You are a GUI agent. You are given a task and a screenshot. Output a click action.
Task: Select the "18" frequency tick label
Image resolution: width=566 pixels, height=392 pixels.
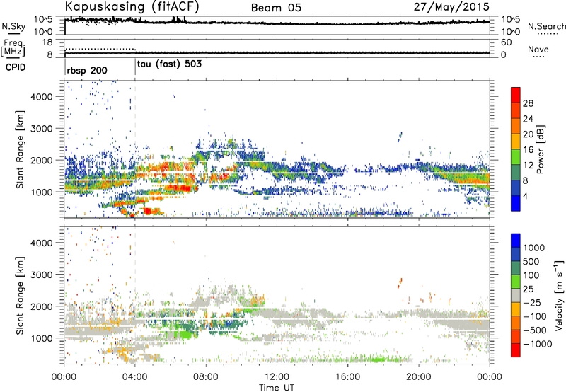coord(47,42)
